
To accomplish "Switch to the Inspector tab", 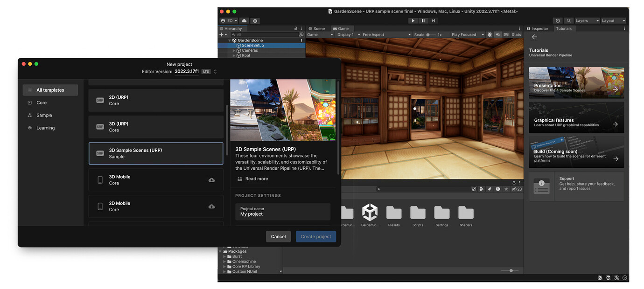I will point(538,28).
